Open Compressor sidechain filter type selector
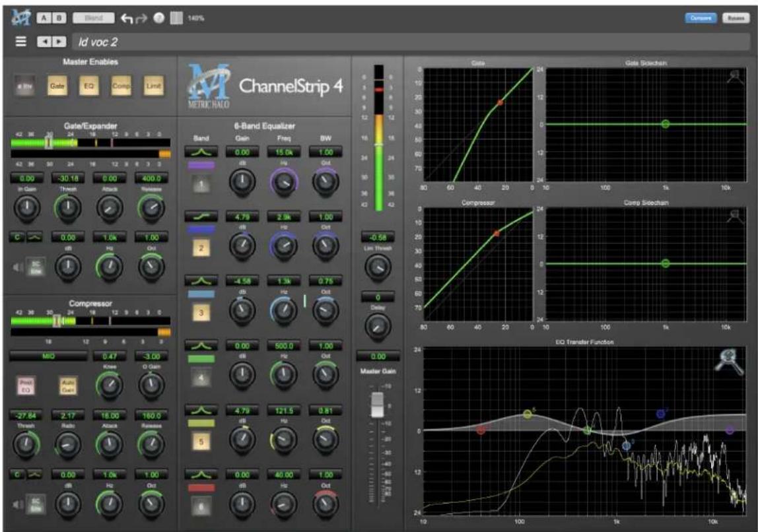This screenshot has height=532, width=758. [34, 475]
